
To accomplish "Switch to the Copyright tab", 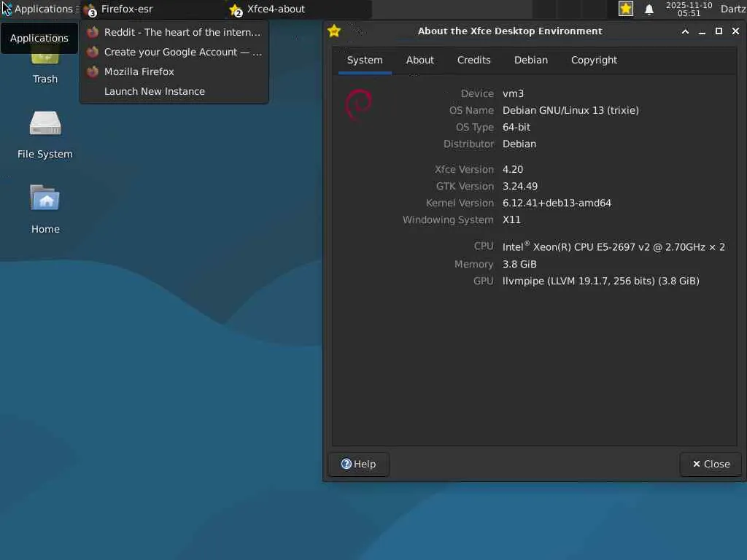I will pyautogui.click(x=594, y=61).
